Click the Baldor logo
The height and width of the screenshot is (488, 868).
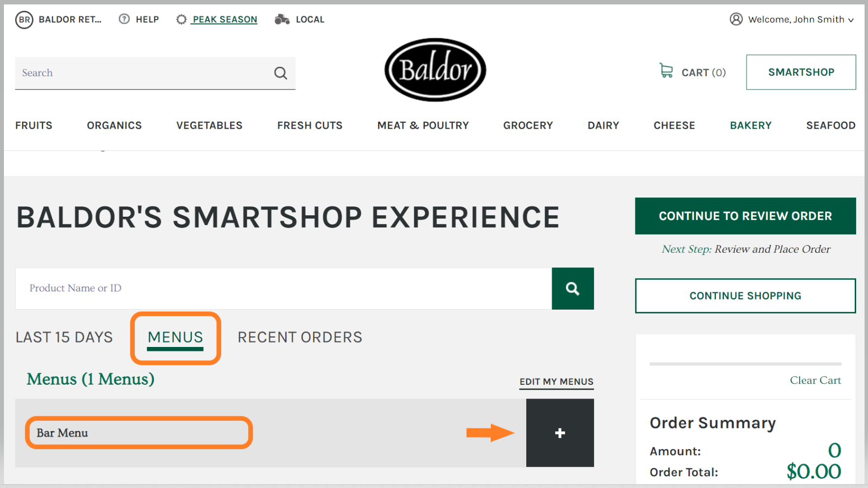(x=435, y=70)
